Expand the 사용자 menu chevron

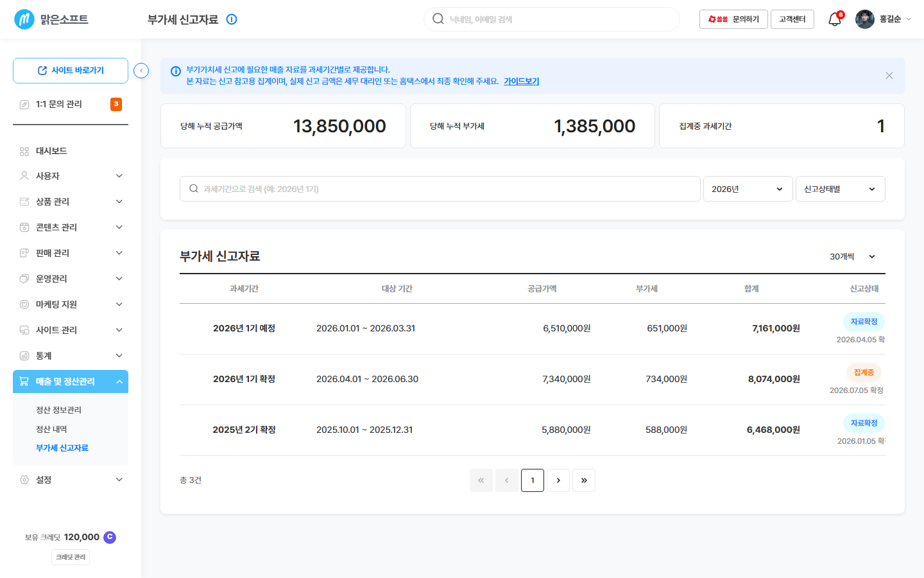[x=119, y=176]
